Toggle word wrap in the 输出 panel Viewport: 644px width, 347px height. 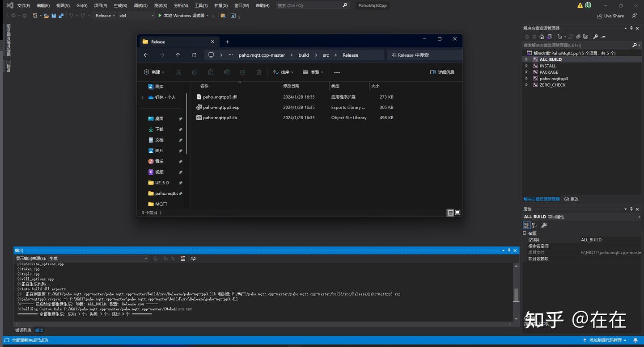[x=193, y=259]
